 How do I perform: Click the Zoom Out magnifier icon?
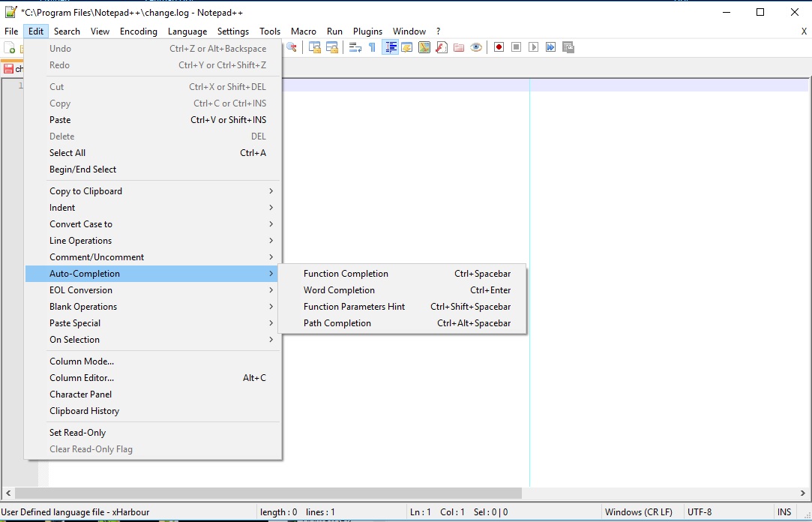(292, 47)
